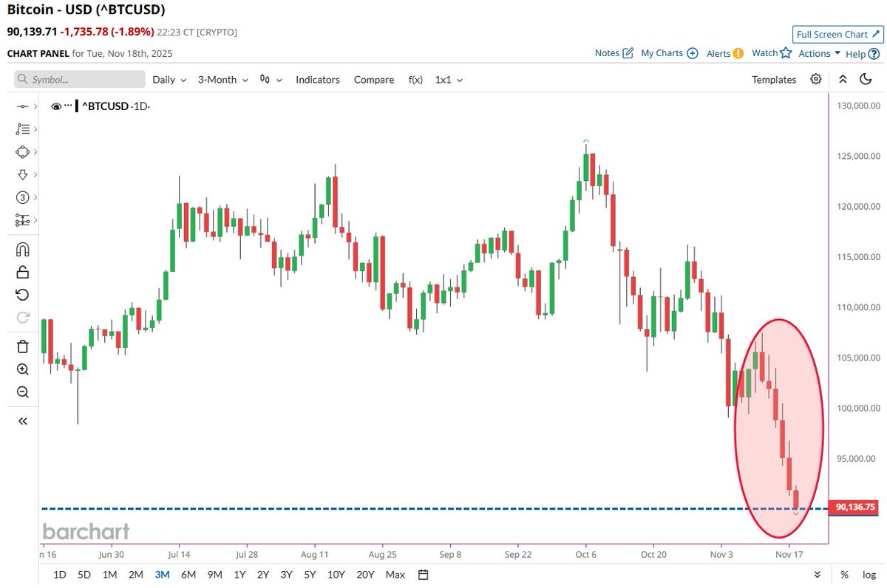
Task: Open Alerts for Bitcoin
Action: (x=725, y=53)
